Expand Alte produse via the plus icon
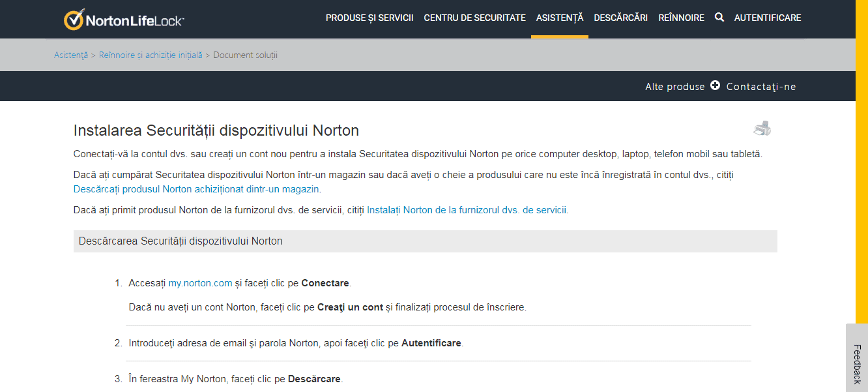This screenshot has height=392, width=868. coord(716,85)
